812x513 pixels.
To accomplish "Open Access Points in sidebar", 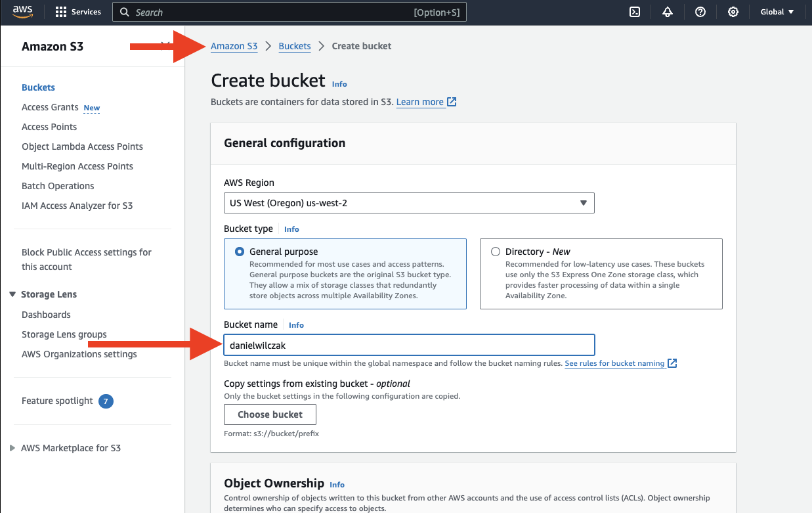I will coord(49,127).
